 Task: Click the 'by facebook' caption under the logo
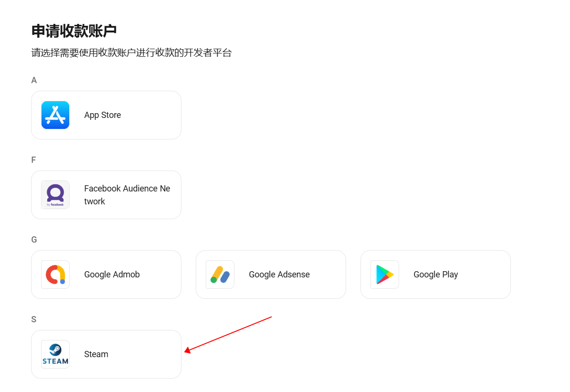click(x=55, y=205)
